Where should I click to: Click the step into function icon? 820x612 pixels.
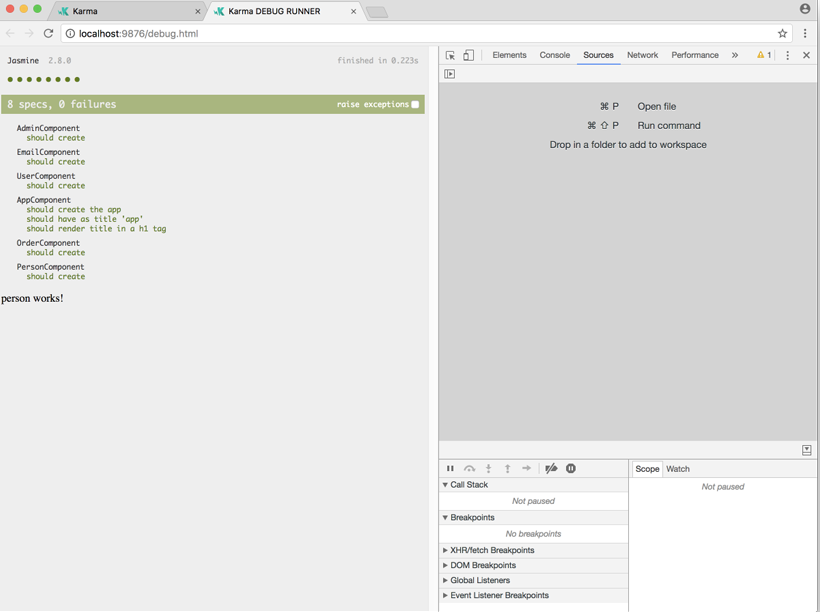point(488,468)
